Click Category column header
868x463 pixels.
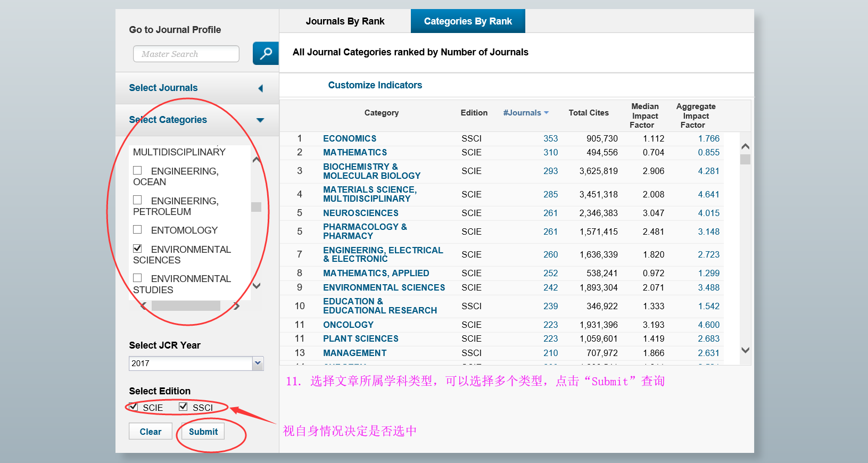click(382, 113)
